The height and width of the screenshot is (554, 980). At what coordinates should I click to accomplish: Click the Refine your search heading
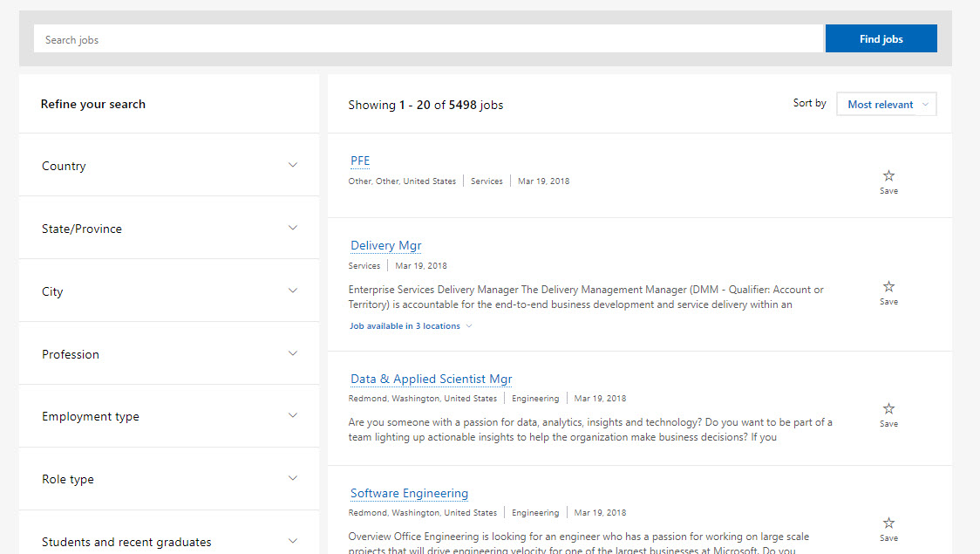(x=93, y=105)
